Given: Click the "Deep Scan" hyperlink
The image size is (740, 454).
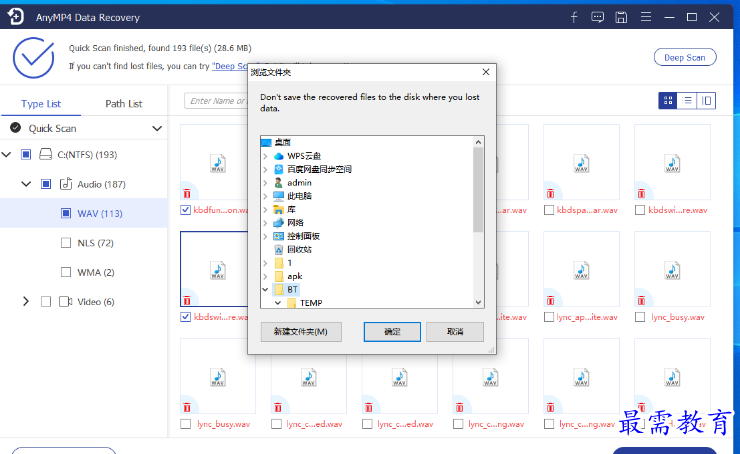Looking at the screenshot, I should point(230,66).
